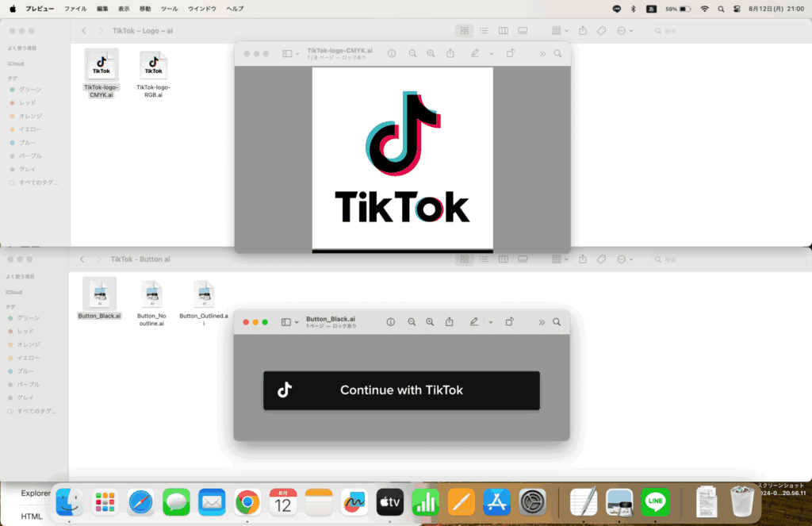Open Numbers app from the Dock
The width and height of the screenshot is (812, 526).
(x=425, y=501)
